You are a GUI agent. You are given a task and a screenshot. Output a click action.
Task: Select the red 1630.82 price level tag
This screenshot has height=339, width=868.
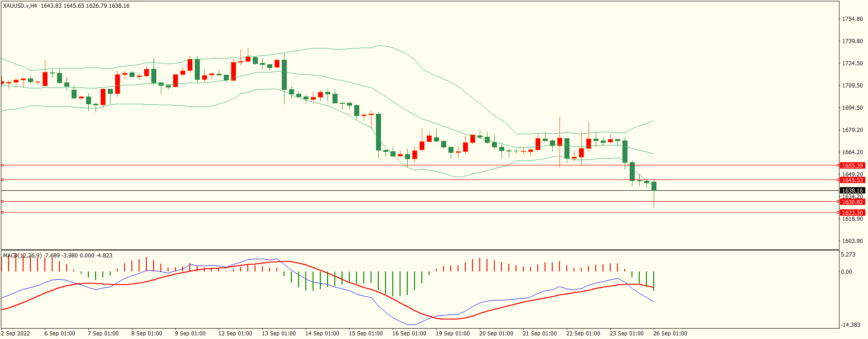pos(852,202)
